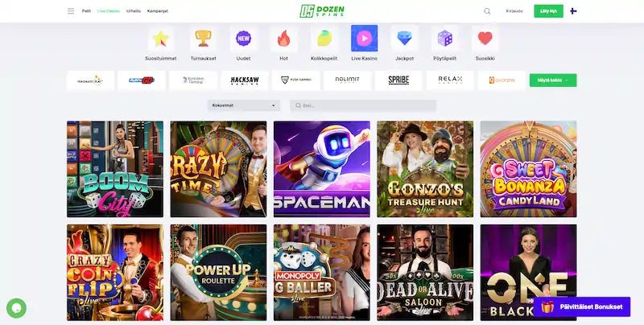Open the Pöytäpelit dice category icon
Image resolution: width=644 pixels, height=325 pixels.
(445, 38)
